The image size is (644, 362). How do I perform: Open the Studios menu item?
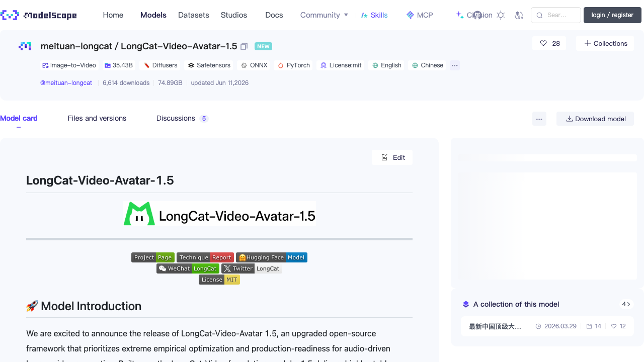click(234, 15)
